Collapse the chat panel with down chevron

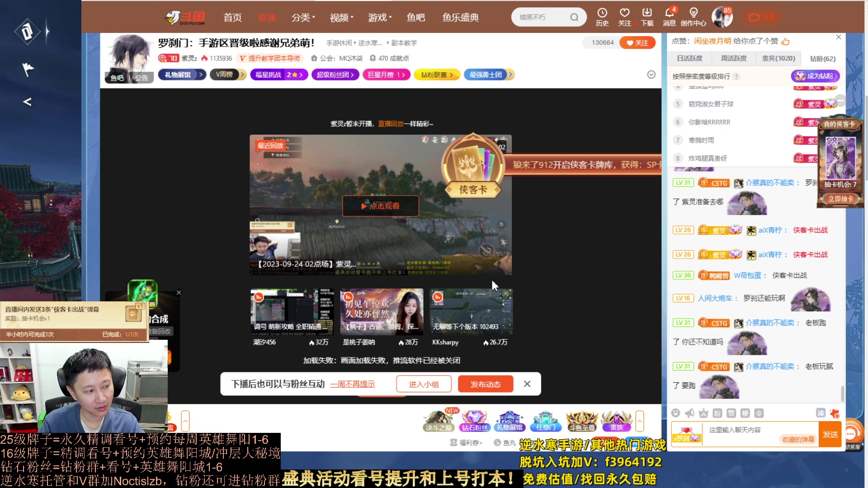[x=651, y=74]
